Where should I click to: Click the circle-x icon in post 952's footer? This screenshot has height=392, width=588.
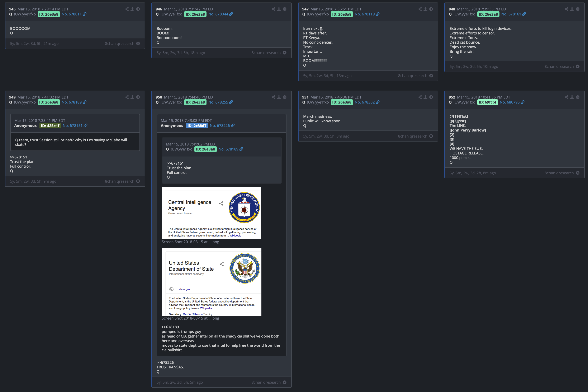point(578,173)
